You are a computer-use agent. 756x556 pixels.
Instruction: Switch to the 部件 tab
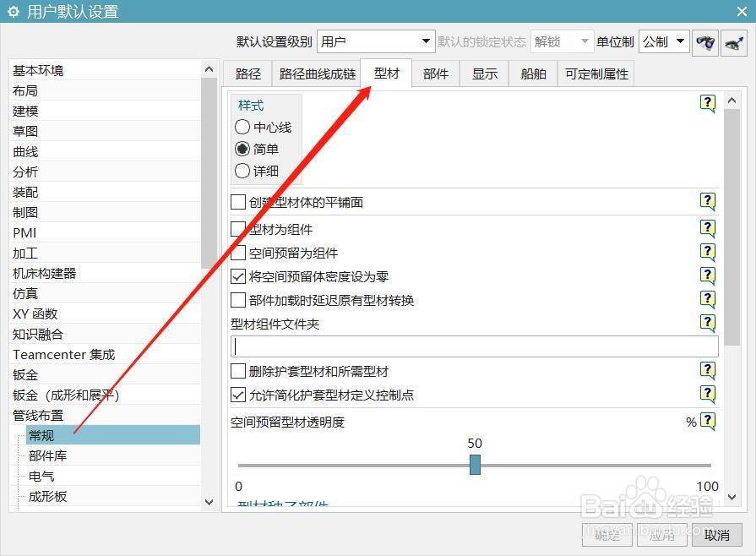[436, 74]
